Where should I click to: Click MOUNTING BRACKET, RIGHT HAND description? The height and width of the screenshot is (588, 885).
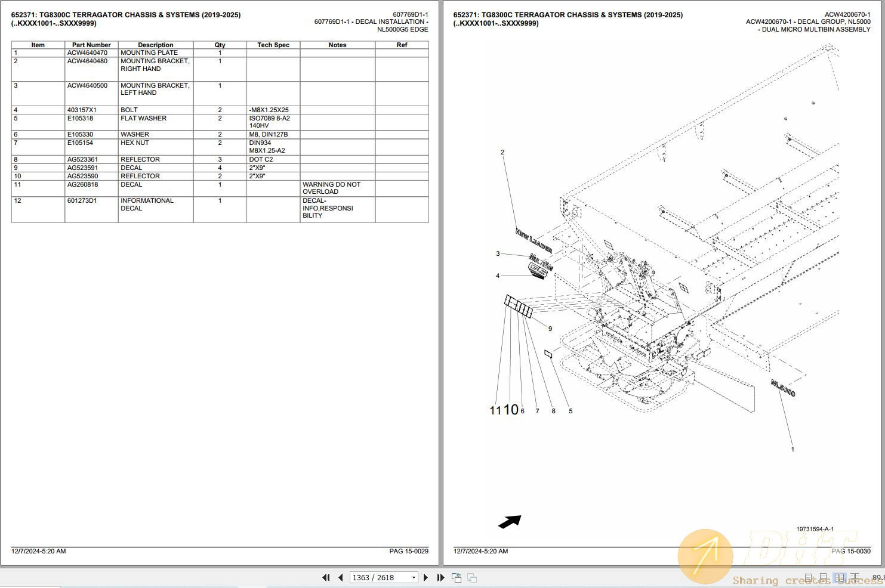pos(155,64)
